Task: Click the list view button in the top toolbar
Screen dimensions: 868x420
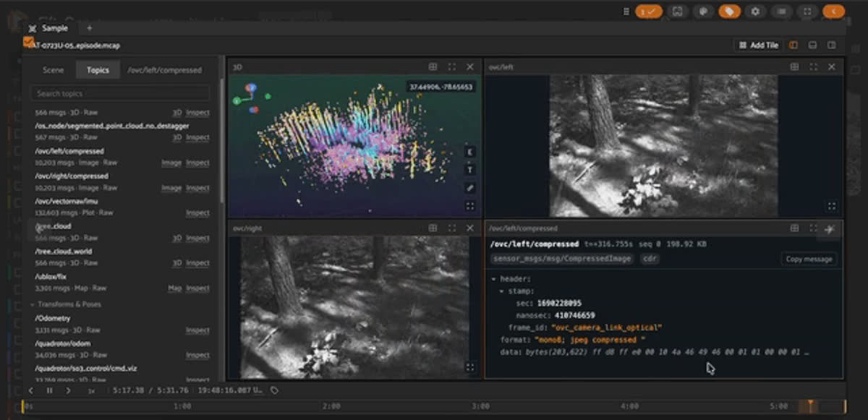Action: tap(781, 12)
